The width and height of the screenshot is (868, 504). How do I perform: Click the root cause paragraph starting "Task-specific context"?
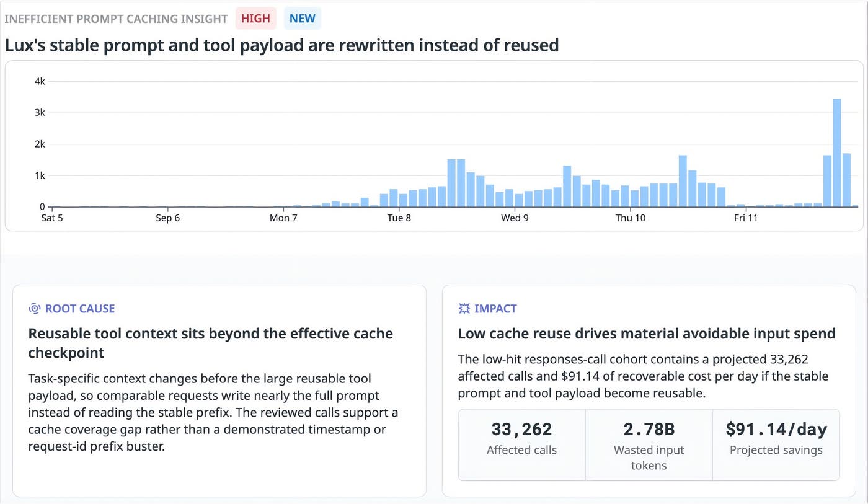coord(213,412)
